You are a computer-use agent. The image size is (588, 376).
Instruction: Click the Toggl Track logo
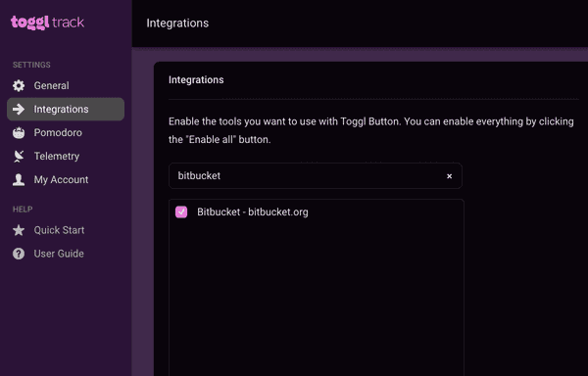pos(47,23)
